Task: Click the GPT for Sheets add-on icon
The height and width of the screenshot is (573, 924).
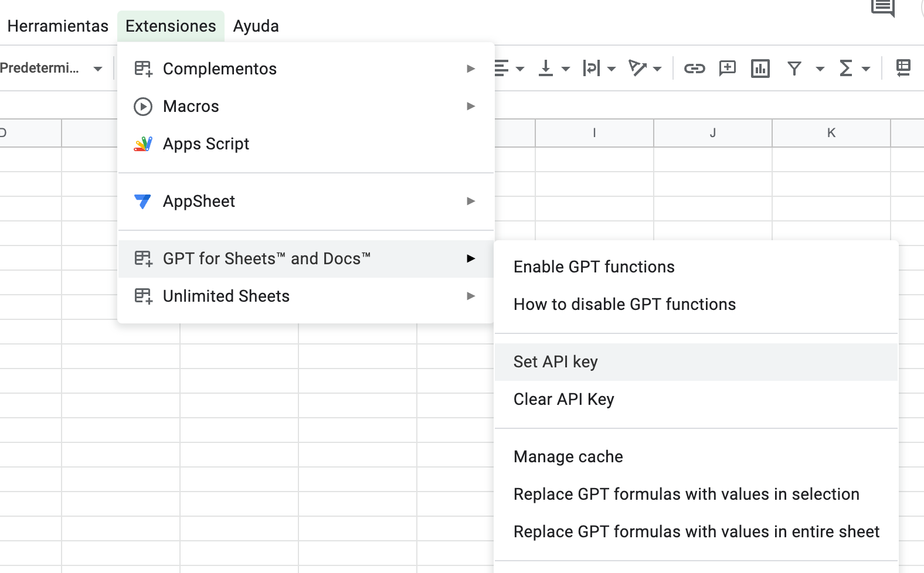Action: click(143, 258)
